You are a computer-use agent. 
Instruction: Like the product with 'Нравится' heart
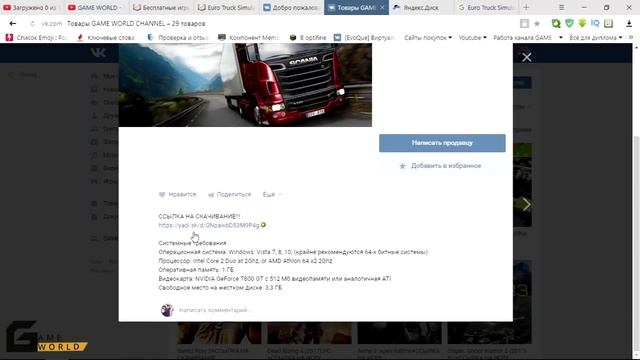coord(178,195)
